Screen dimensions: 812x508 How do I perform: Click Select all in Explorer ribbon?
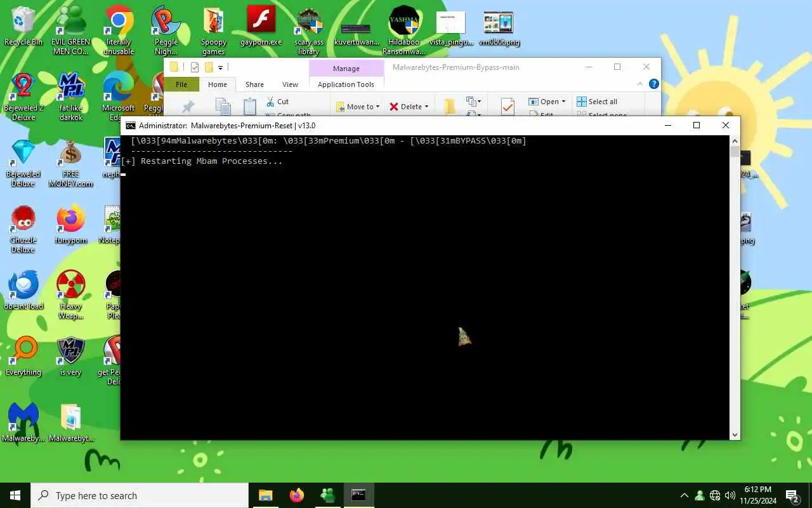pos(597,102)
